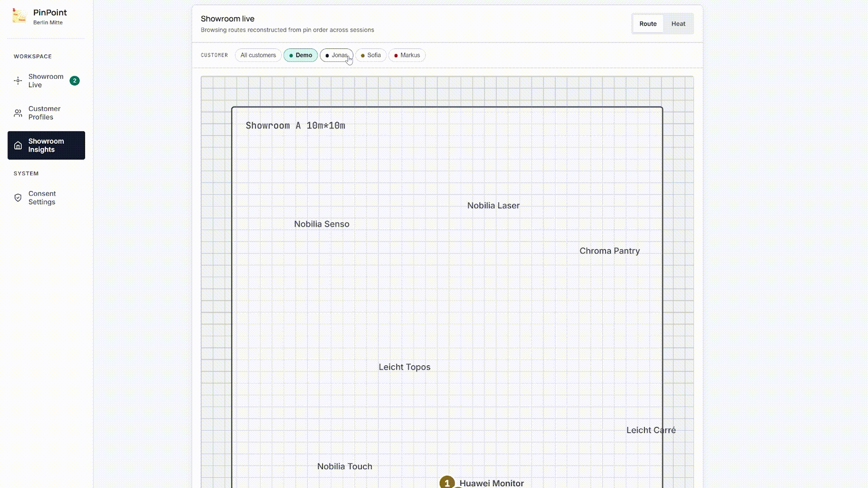The image size is (868, 488).
Task: Click route pin number 1 marker
Action: [x=447, y=482]
